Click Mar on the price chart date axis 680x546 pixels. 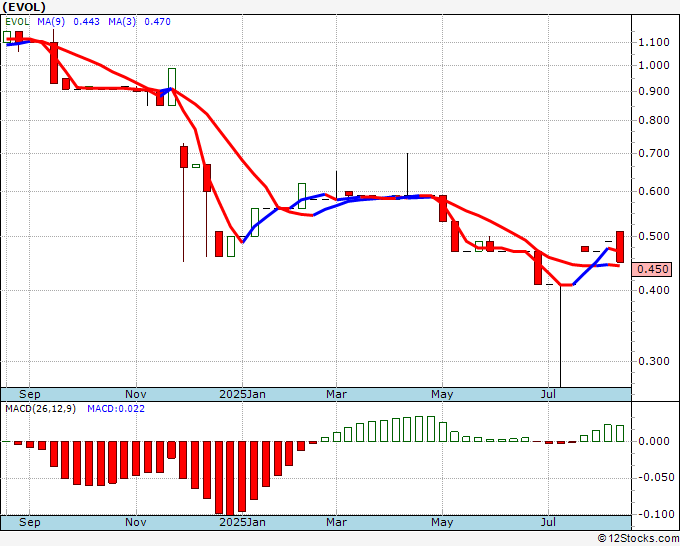pyautogui.click(x=337, y=394)
